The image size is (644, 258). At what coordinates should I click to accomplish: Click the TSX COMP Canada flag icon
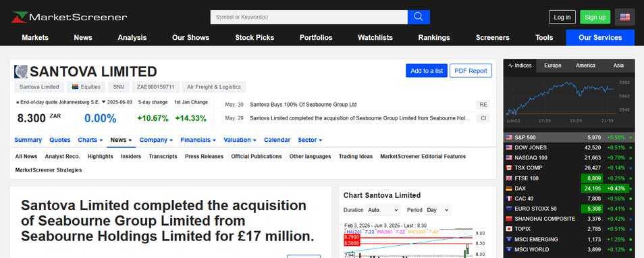(x=509, y=167)
